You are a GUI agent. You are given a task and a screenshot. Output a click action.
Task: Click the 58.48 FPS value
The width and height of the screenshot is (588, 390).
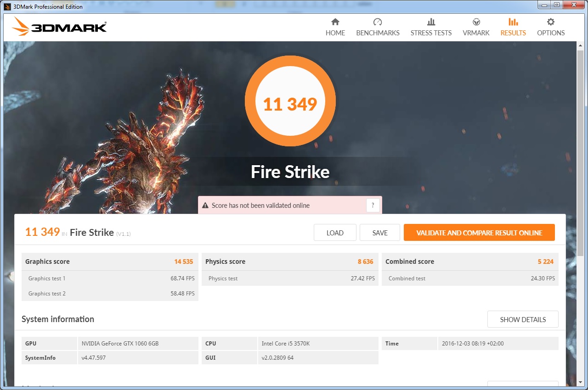(x=183, y=294)
